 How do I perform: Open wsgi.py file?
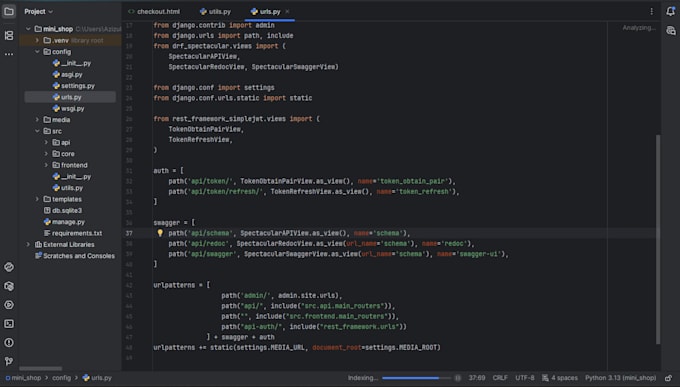[68, 108]
